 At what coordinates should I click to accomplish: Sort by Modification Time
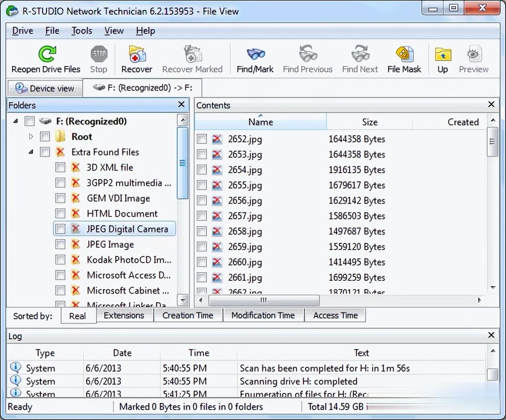263,316
